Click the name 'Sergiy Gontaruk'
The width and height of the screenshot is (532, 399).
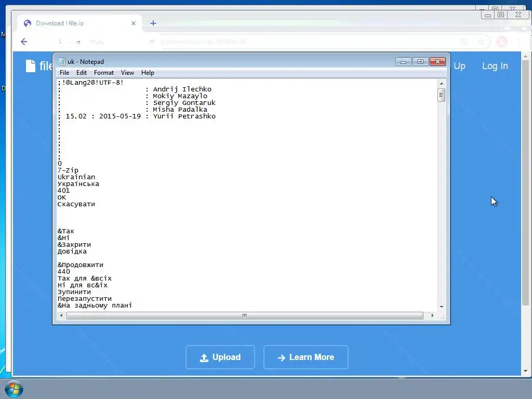(184, 103)
